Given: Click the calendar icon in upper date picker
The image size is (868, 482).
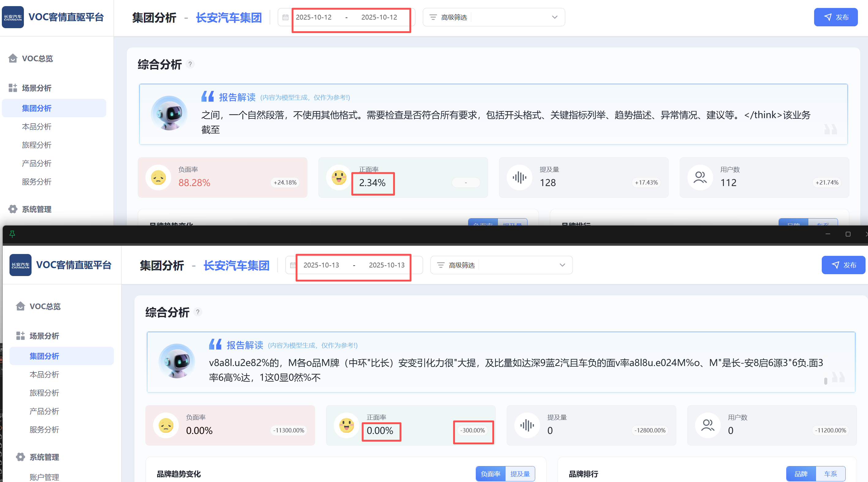Looking at the screenshot, I should (x=285, y=17).
